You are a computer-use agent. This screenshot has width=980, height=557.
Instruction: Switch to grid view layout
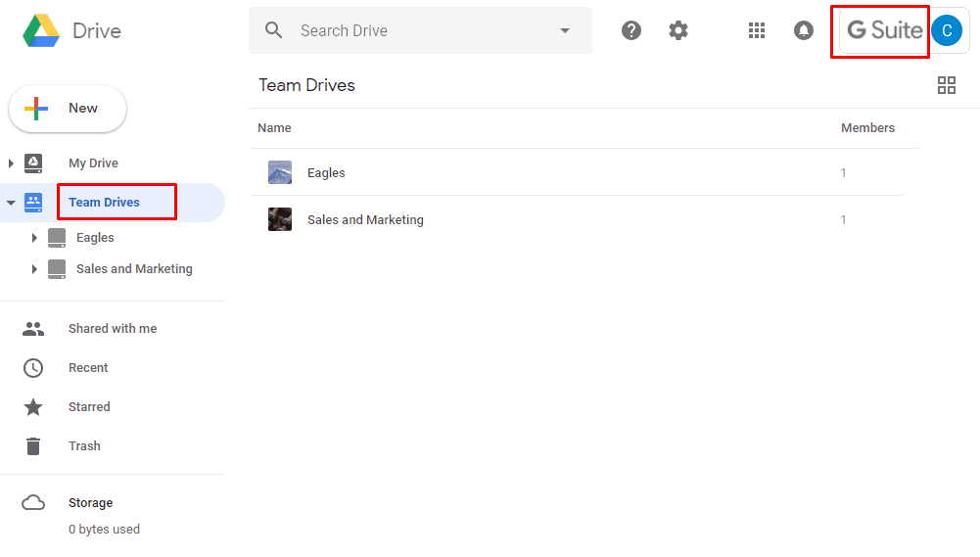point(947,85)
